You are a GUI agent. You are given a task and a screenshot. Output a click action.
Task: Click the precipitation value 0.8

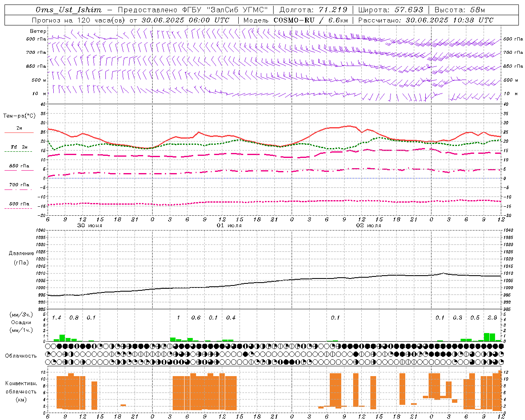[74, 317]
